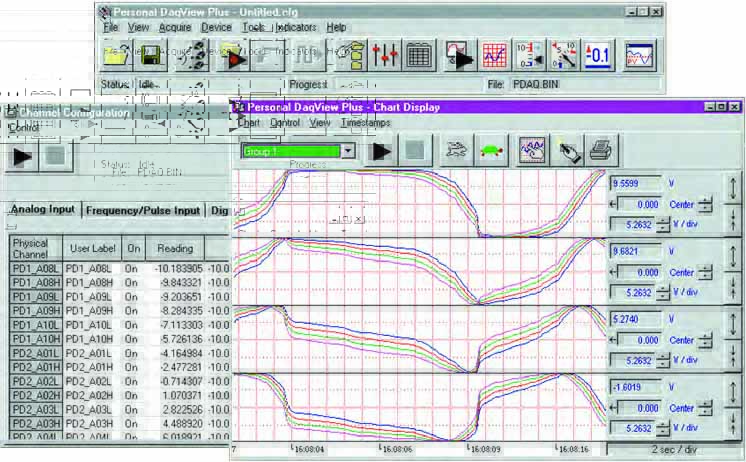Viewport: 746px width, 462px height.
Task: Click the Physical Channel column header
Action: (x=36, y=248)
